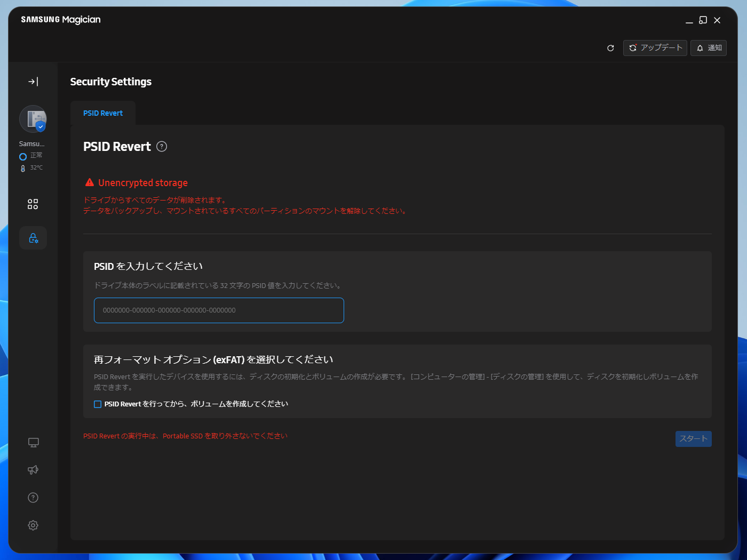Click the refresh icon in header
Viewport: 747px width, 560px height.
(x=610, y=48)
